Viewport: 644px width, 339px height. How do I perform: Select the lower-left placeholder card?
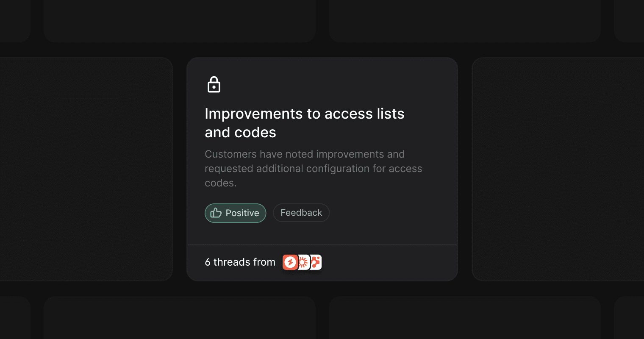[180, 317]
